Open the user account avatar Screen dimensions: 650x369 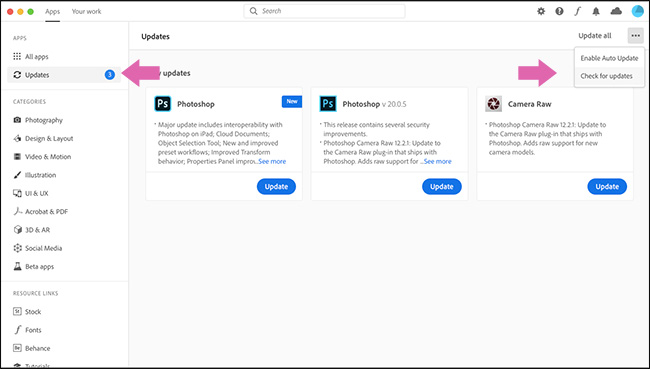click(637, 11)
